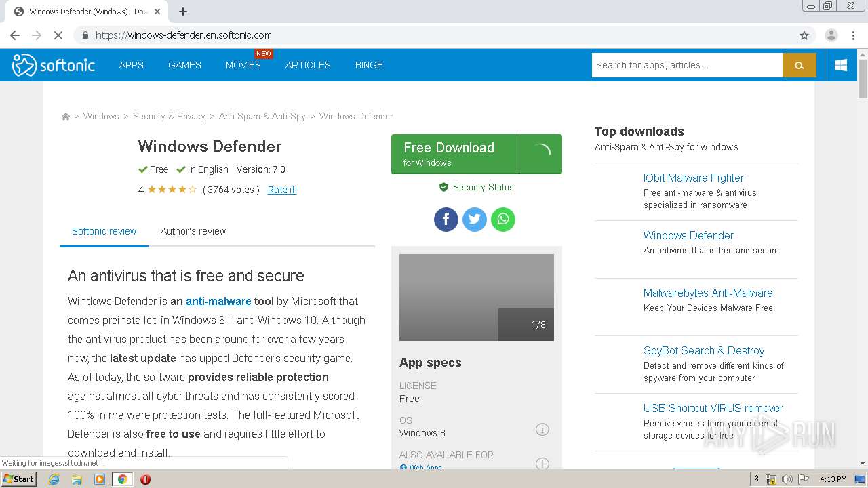Image resolution: width=868 pixels, height=488 pixels.
Task: Click Security Status text
Action: tap(484, 187)
